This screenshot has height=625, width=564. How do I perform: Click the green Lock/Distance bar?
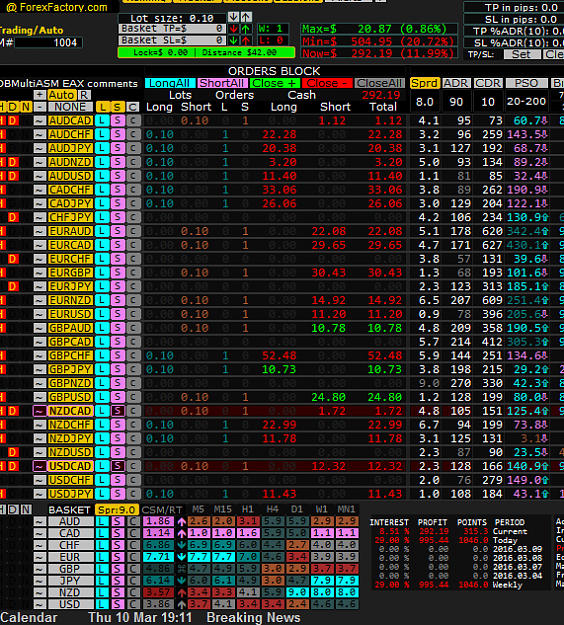pos(206,53)
